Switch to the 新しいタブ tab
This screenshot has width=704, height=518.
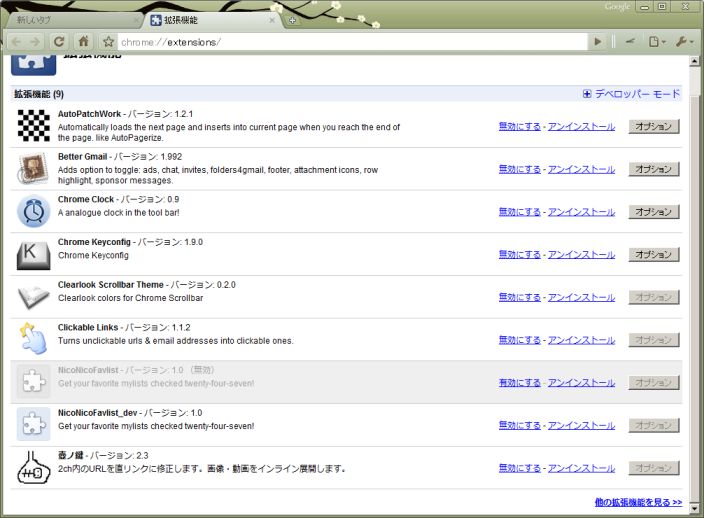click(x=74, y=20)
